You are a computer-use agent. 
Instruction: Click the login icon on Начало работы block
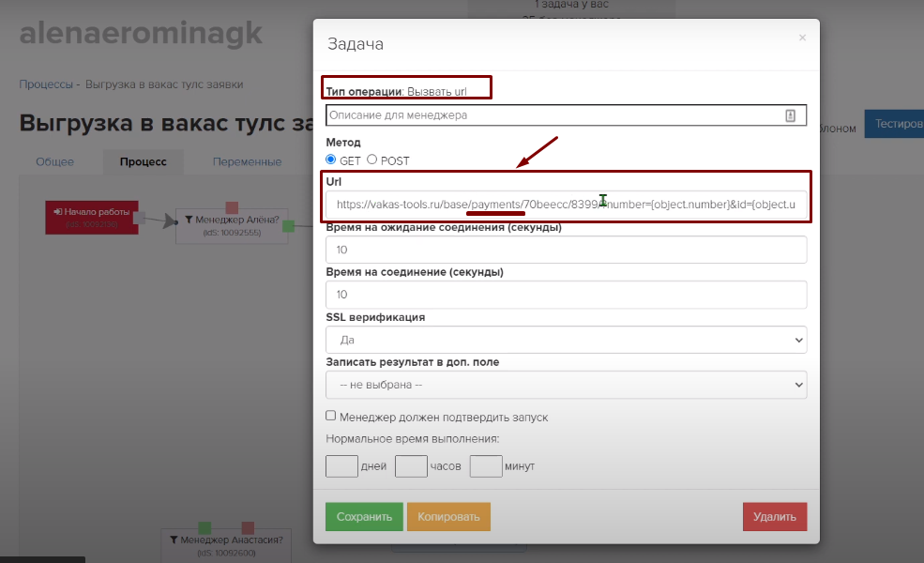click(x=58, y=212)
